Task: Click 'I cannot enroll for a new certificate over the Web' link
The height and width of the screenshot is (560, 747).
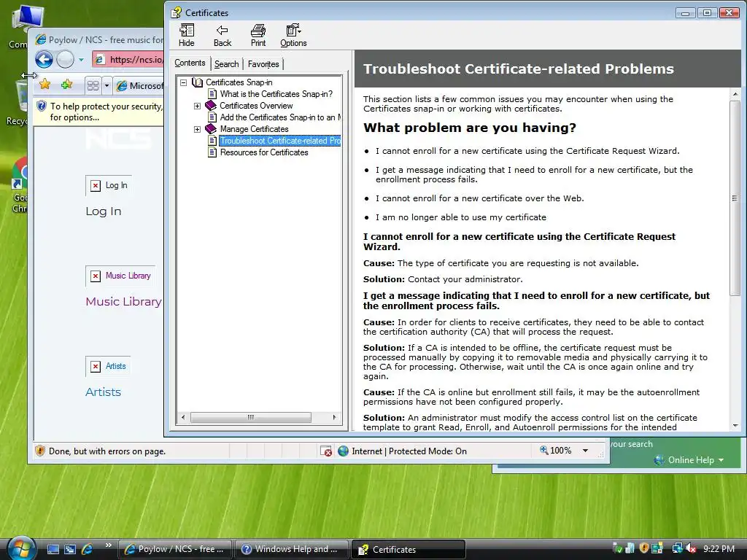Action: click(x=480, y=198)
